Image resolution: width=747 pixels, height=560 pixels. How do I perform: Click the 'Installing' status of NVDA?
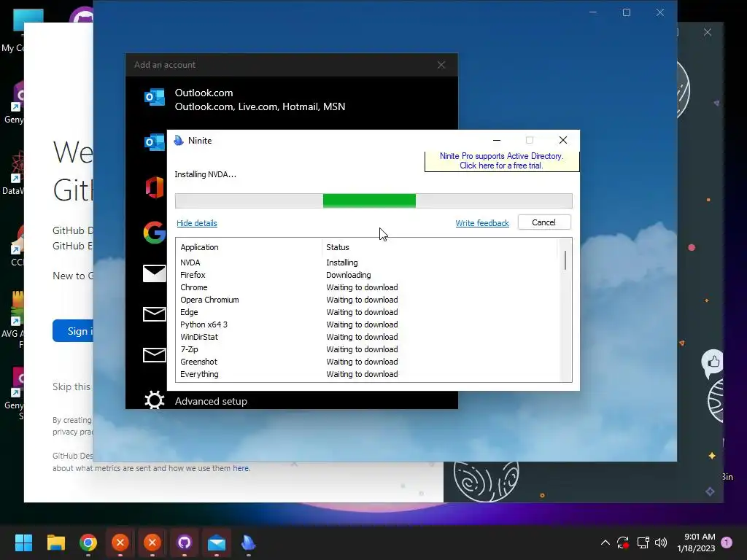pyautogui.click(x=342, y=262)
